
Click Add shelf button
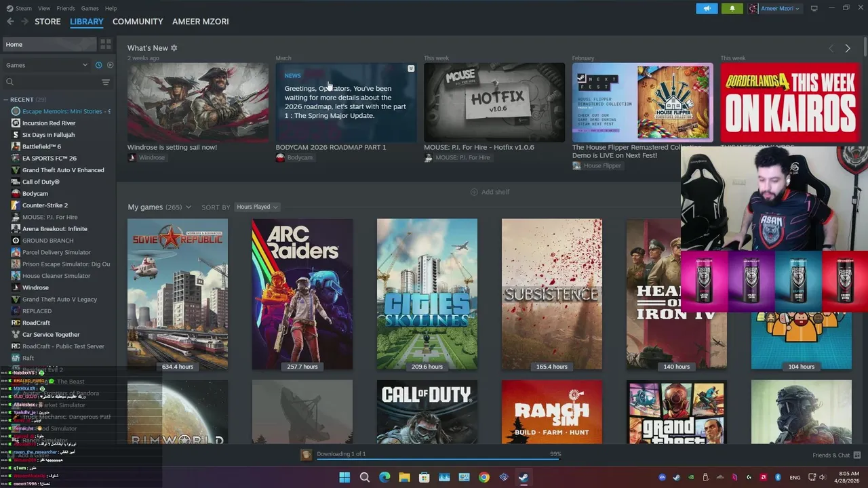coord(490,192)
